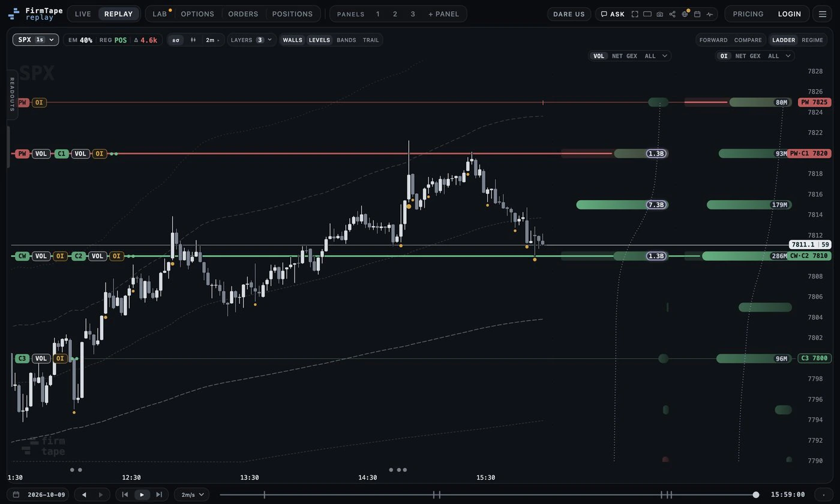Image resolution: width=840 pixels, height=504 pixels.
Task: Open the calendar icon in top toolbar
Action: pos(697,14)
